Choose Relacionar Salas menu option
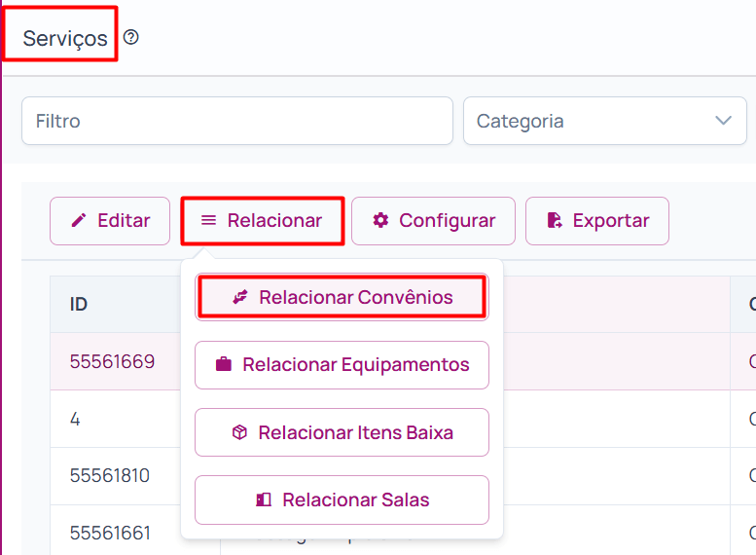756x555 pixels. pyautogui.click(x=342, y=499)
